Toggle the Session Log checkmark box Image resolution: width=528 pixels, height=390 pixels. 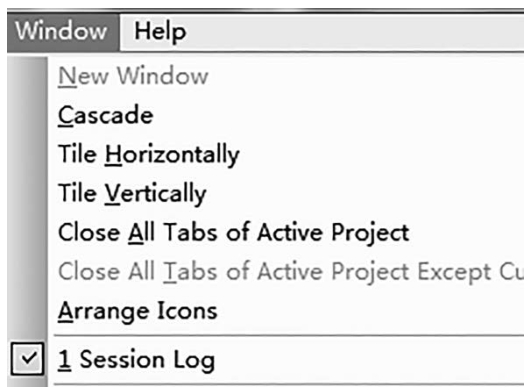pyautogui.click(x=27, y=359)
